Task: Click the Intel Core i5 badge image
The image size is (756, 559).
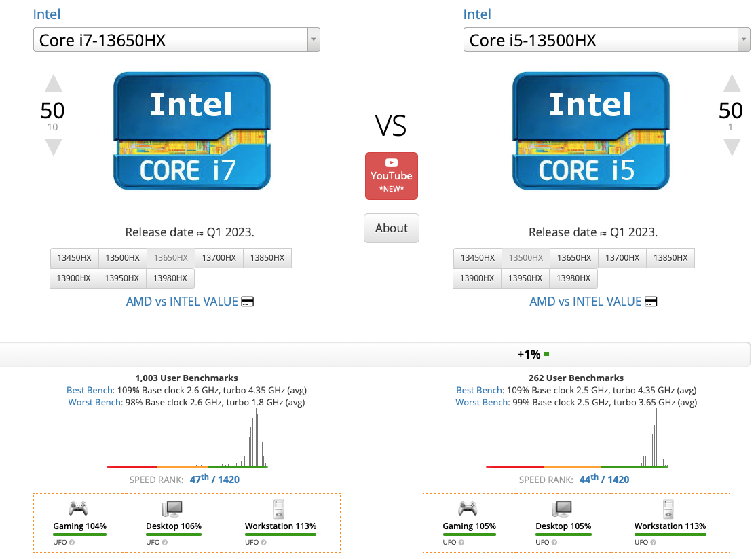Action: coord(590,131)
